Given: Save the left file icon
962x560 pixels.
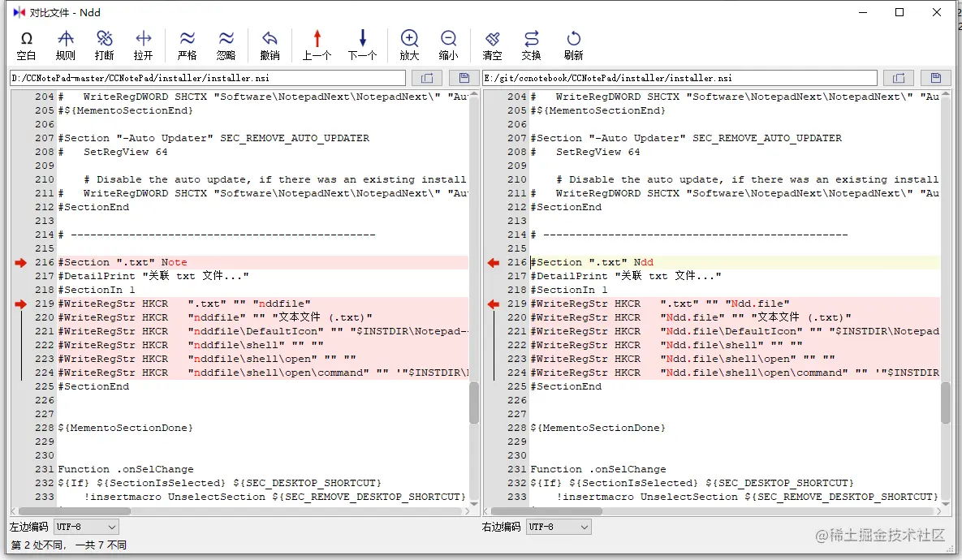Looking at the screenshot, I should click(464, 78).
